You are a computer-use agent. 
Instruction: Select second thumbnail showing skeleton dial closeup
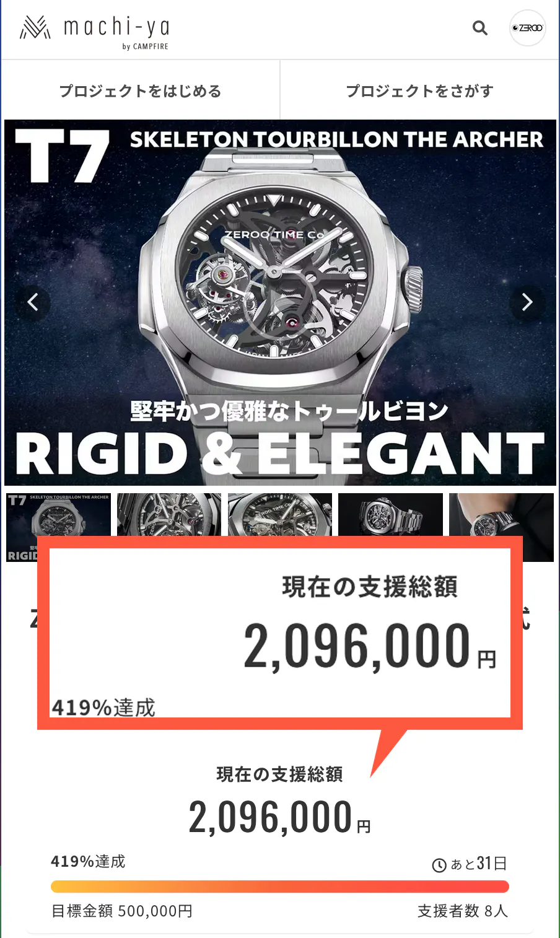pos(169,515)
